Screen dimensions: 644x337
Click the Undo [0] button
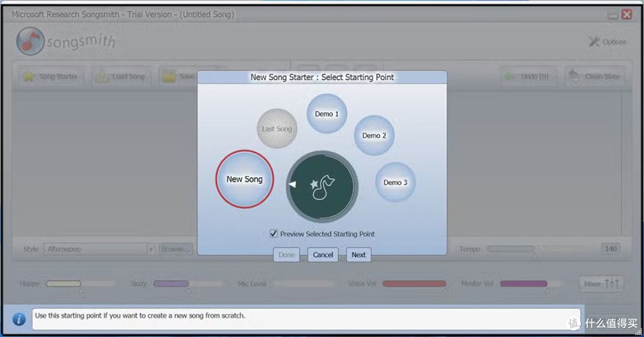529,76
